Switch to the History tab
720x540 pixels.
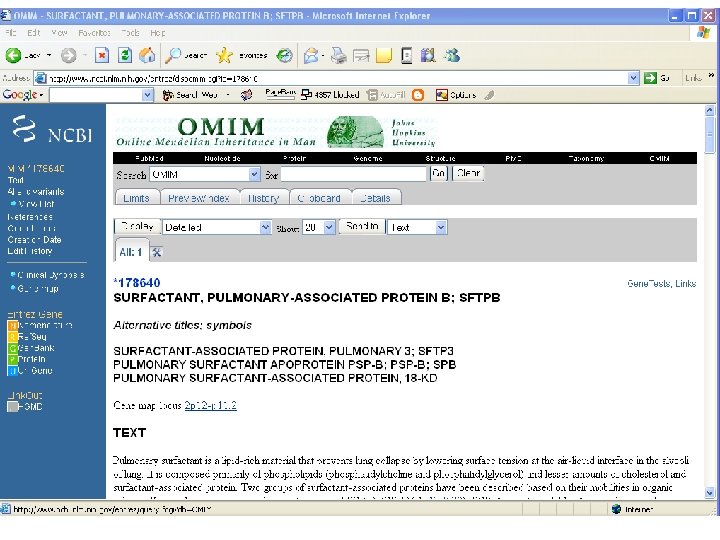tap(264, 198)
